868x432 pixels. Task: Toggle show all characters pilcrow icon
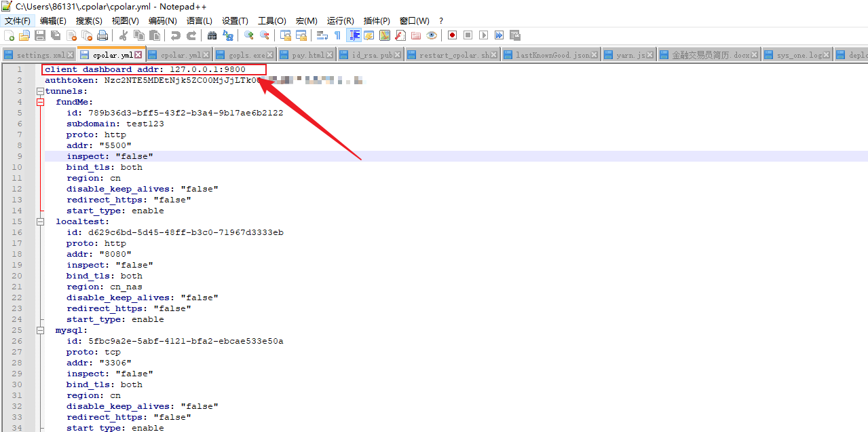point(338,35)
